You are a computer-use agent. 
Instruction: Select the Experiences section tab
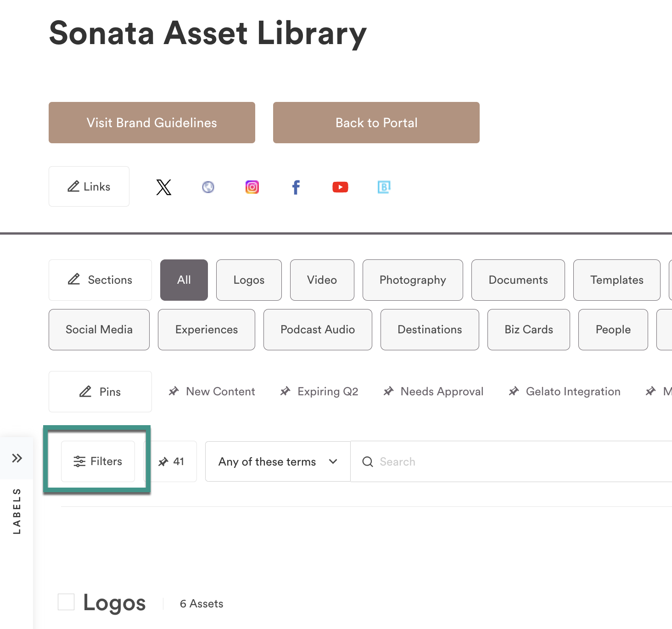[x=207, y=330]
